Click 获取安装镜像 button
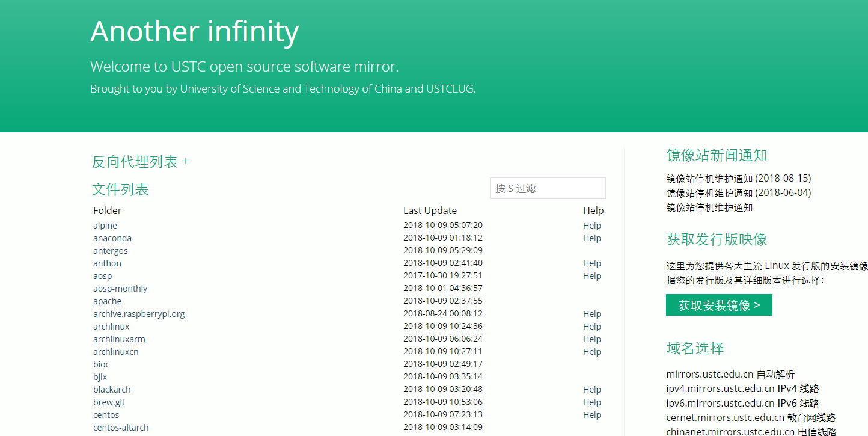The width and height of the screenshot is (868, 436). (x=719, y=305)
